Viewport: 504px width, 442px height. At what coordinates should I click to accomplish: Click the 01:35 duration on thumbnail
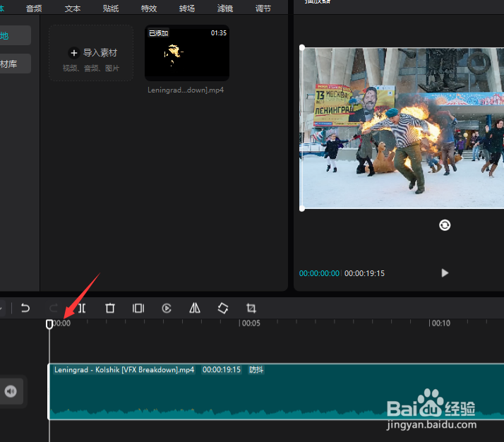click(219, 33)
